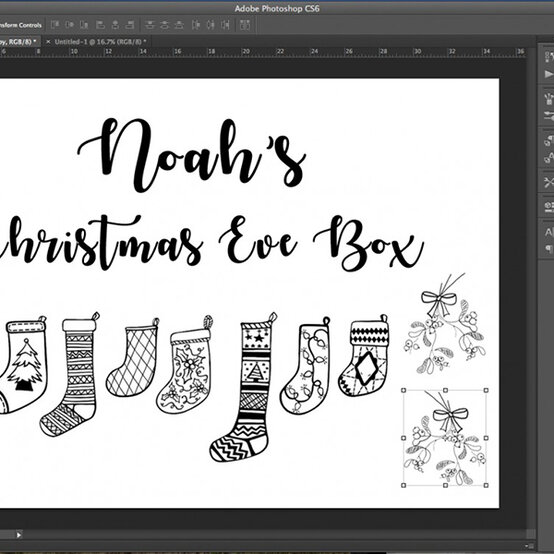Click the Align Left Edges icon
Viewport: 554px width, 554px height.
pyautogui.click(x=100, y=25)
